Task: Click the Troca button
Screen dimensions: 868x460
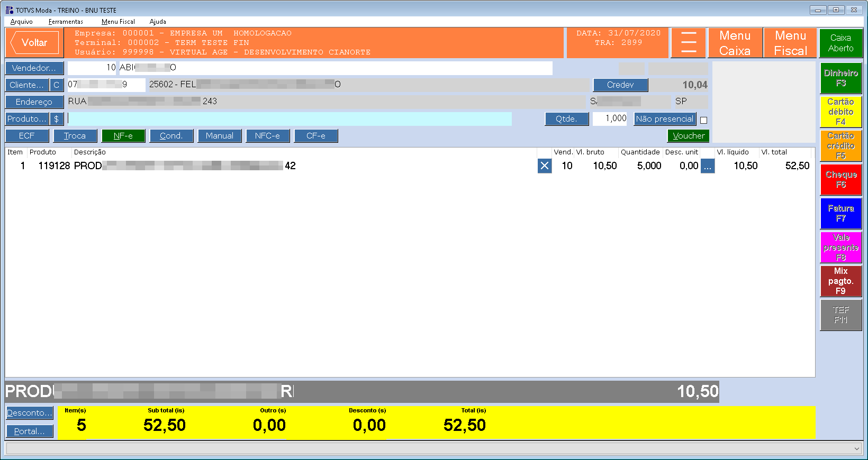Action: tap(75, 136)
